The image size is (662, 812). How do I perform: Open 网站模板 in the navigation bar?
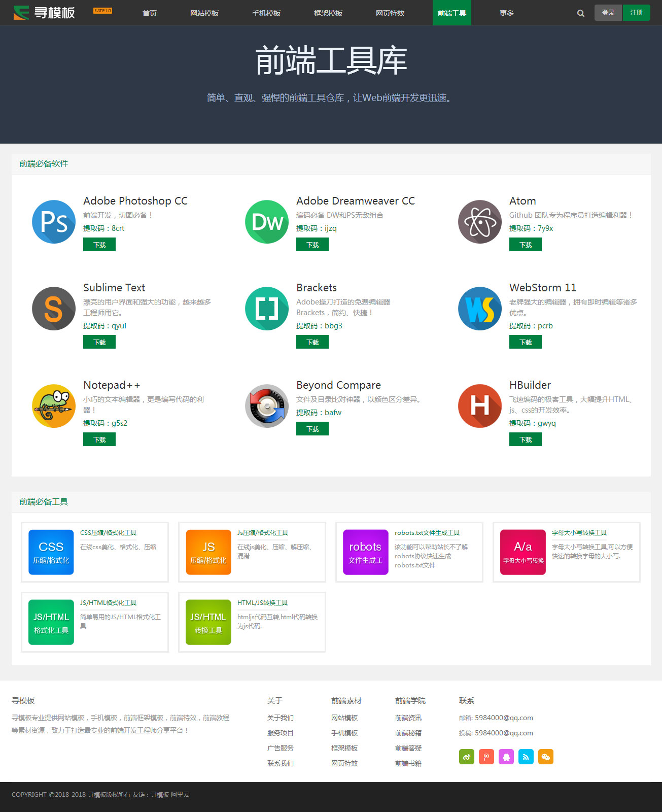tap(204, 13)
